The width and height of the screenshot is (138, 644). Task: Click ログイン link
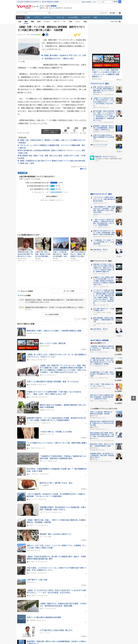click(x=42, y=8)
